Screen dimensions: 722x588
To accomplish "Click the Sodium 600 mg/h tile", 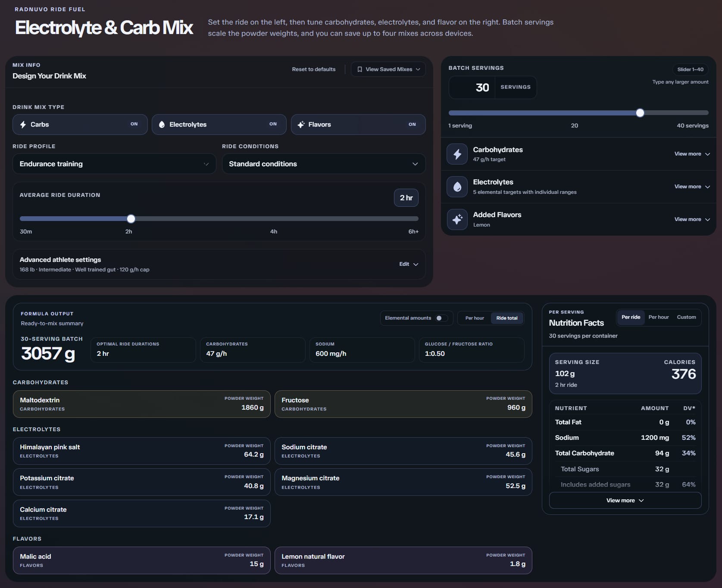I will (x=362, y=350).
